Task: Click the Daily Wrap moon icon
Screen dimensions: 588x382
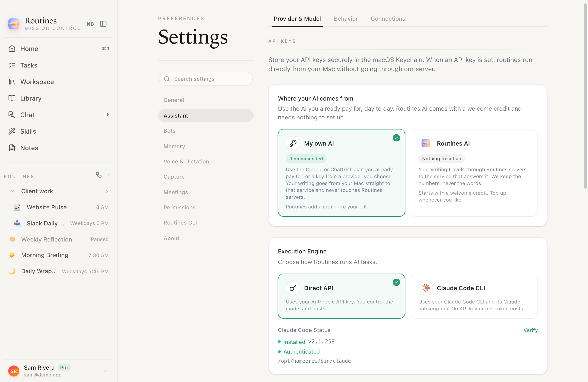Action: (x=12, y=271)
